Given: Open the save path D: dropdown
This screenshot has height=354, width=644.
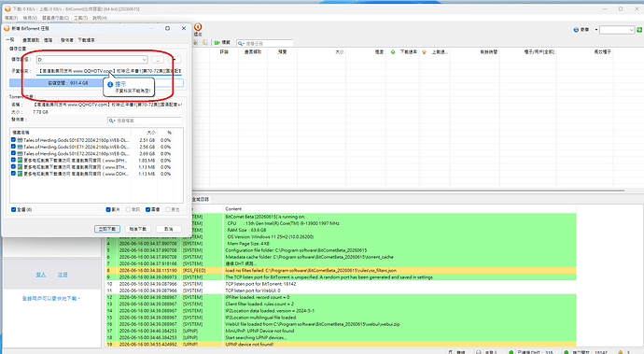Looking at the screenshot, I should pyautogui.click(x=144, y=60).
